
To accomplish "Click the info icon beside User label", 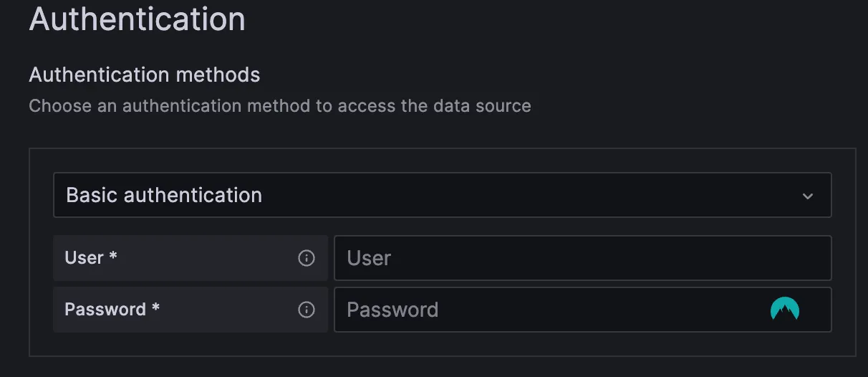I will tap(307, 258).
